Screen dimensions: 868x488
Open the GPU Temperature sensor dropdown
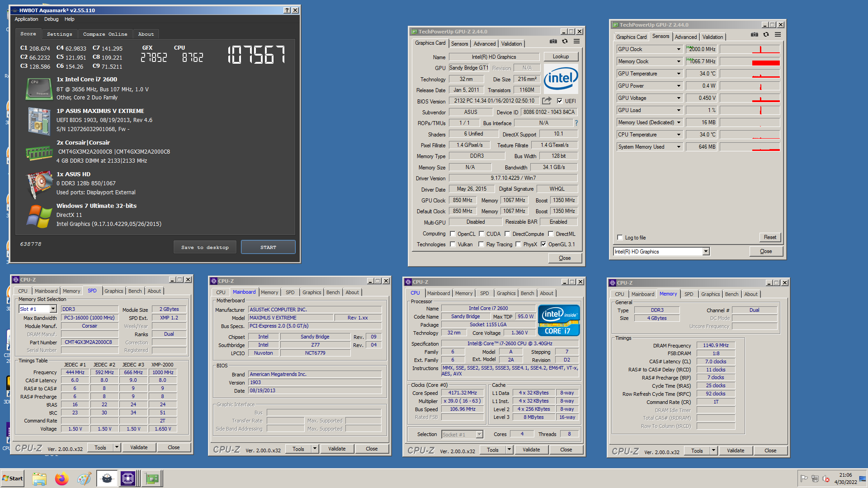tap(679, 74)
